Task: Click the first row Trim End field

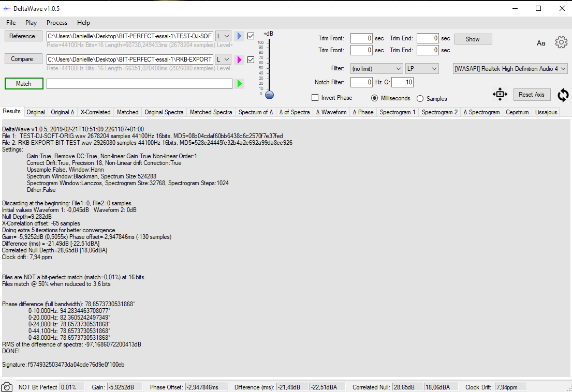Action: [x=428, y=38]
